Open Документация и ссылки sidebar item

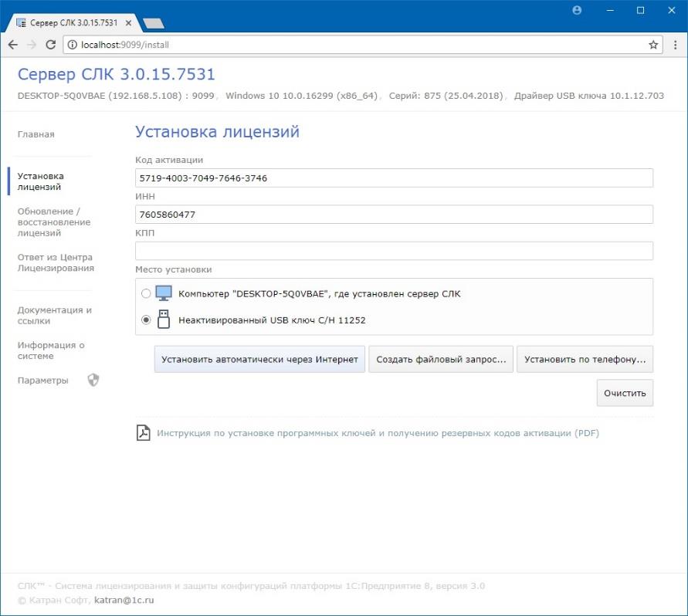pyautogui.click(x=54, y=315)
